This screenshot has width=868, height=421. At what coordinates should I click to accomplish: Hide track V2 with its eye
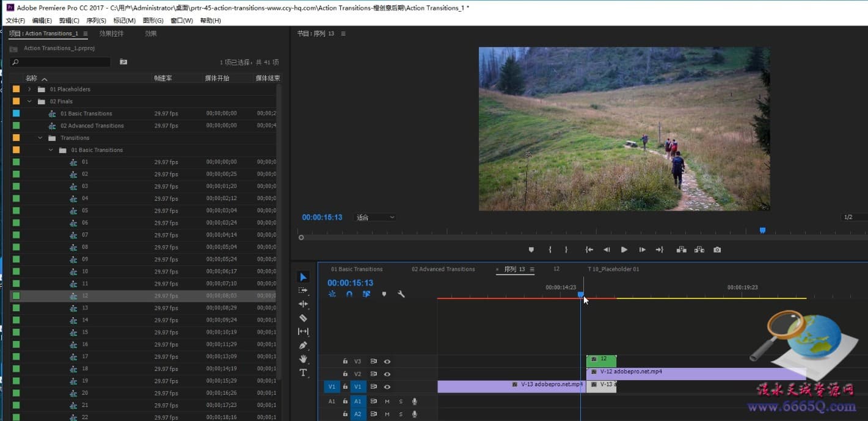coord(387,374)
